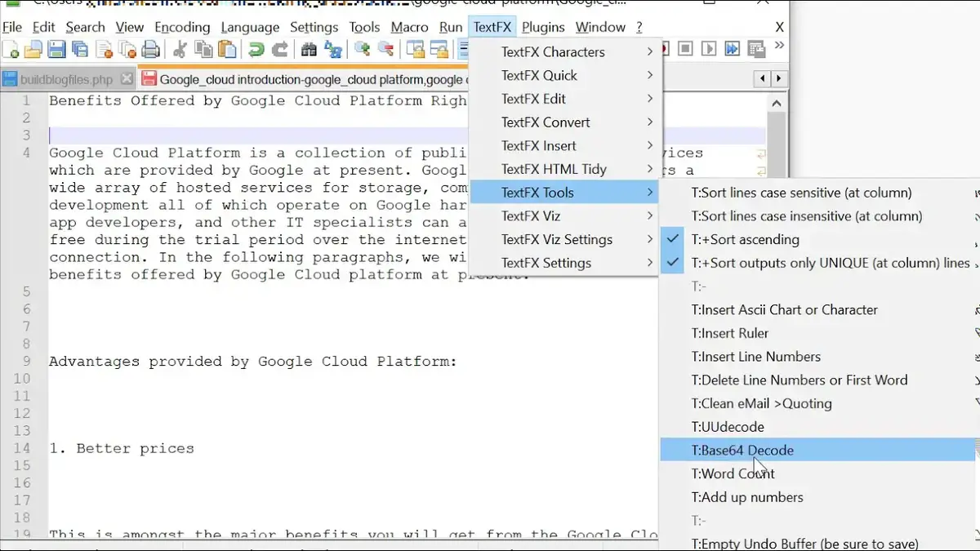Paste from the clipboard

[226, 51]
